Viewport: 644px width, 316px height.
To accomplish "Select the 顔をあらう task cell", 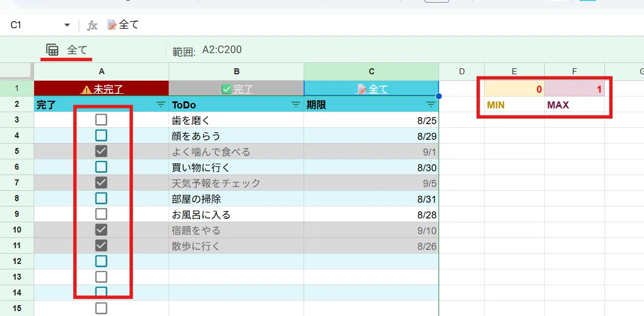I will click(236, 136).
